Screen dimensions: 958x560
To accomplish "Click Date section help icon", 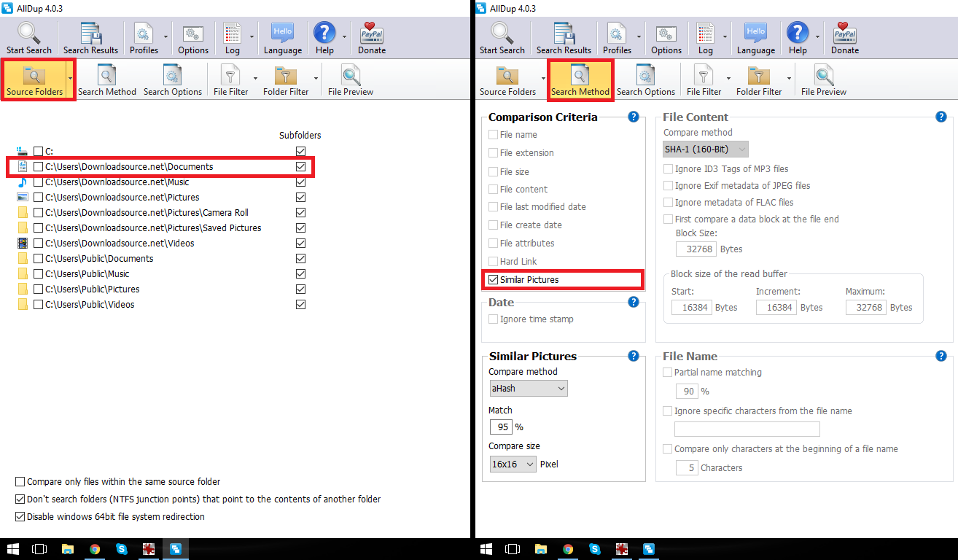I will coord(634,302).
